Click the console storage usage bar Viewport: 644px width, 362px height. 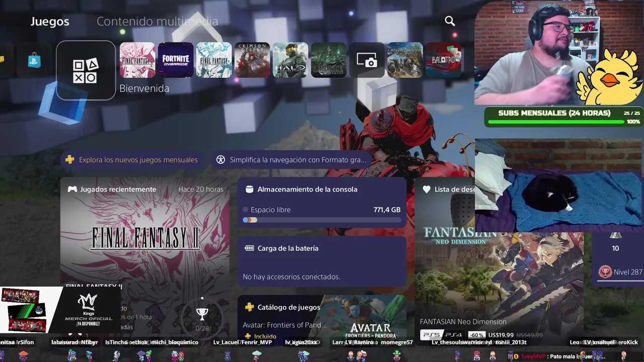click(x=322, y=220)
